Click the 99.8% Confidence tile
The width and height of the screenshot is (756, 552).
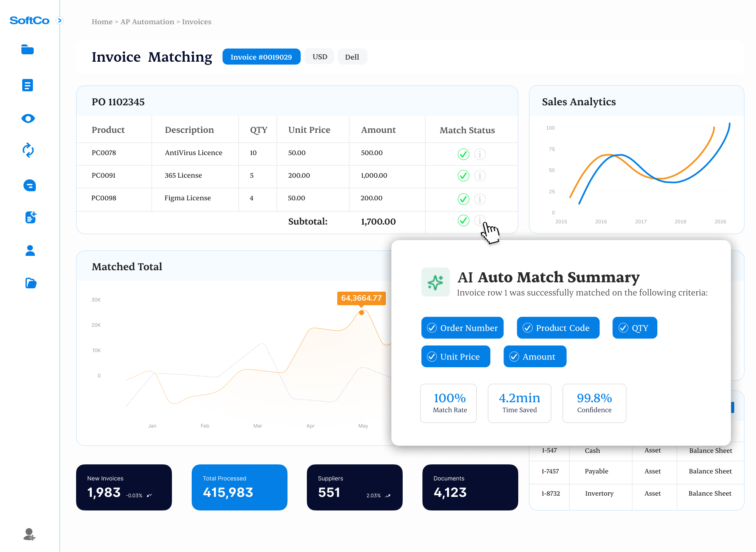pyautogui.click(x=594, y=403)
